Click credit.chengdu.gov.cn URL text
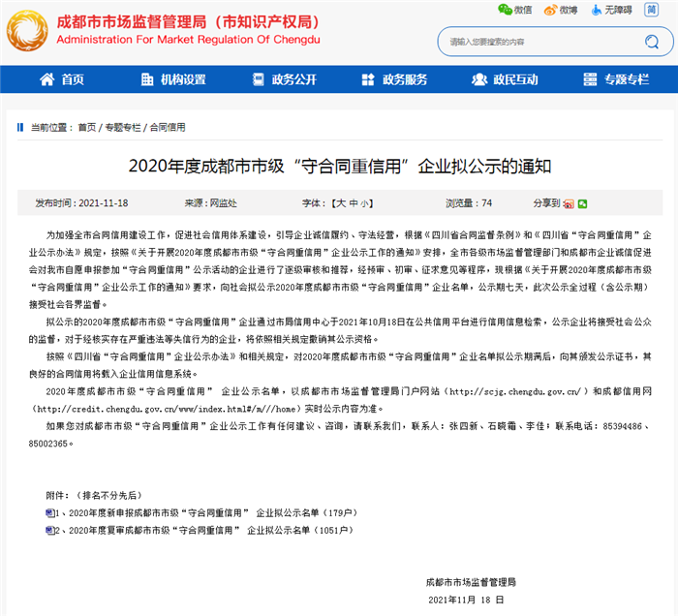678x616 pixels. pyautogui.click(x=167, y=409)
